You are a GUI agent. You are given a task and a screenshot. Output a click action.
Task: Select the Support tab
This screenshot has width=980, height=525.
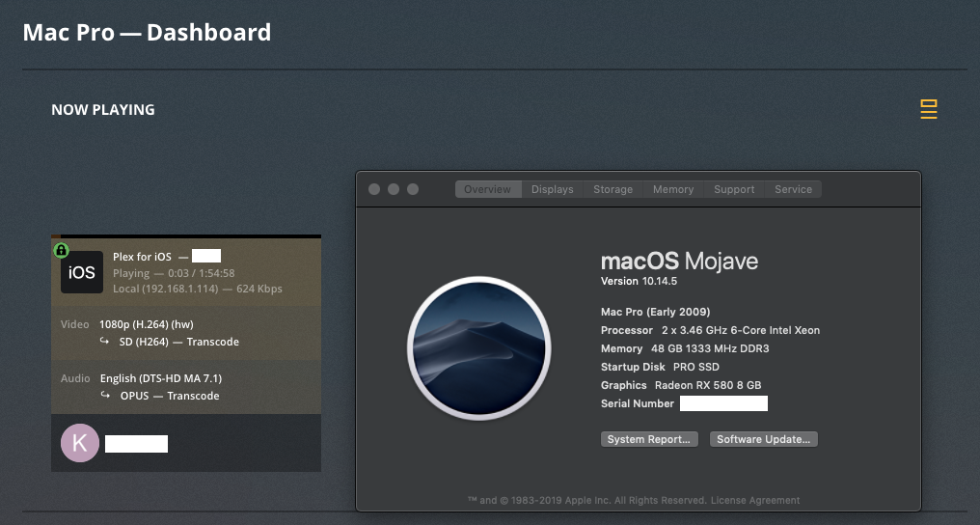click(734, 189)
